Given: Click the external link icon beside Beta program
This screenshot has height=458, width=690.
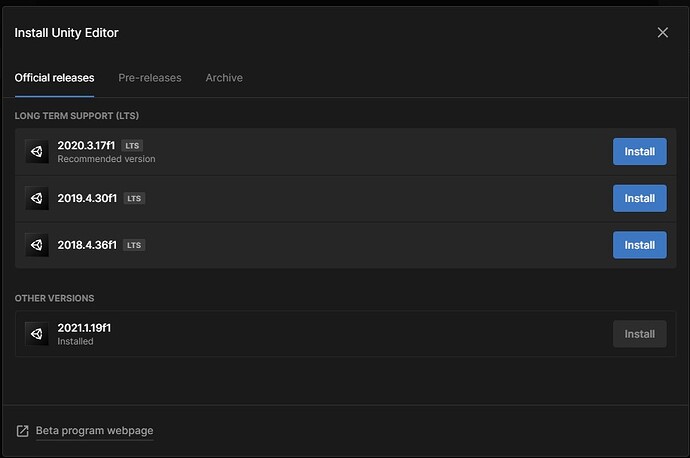Looking at the screenshot, I should tap(22, 431).
